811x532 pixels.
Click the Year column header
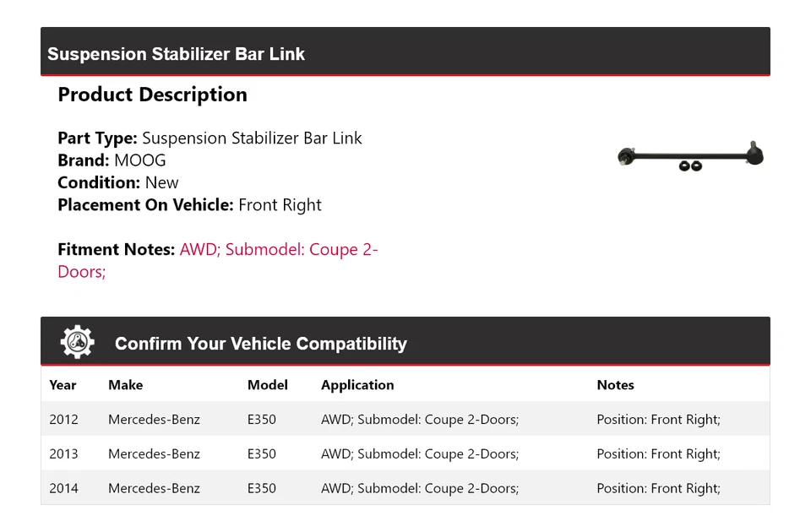(63, 385)
